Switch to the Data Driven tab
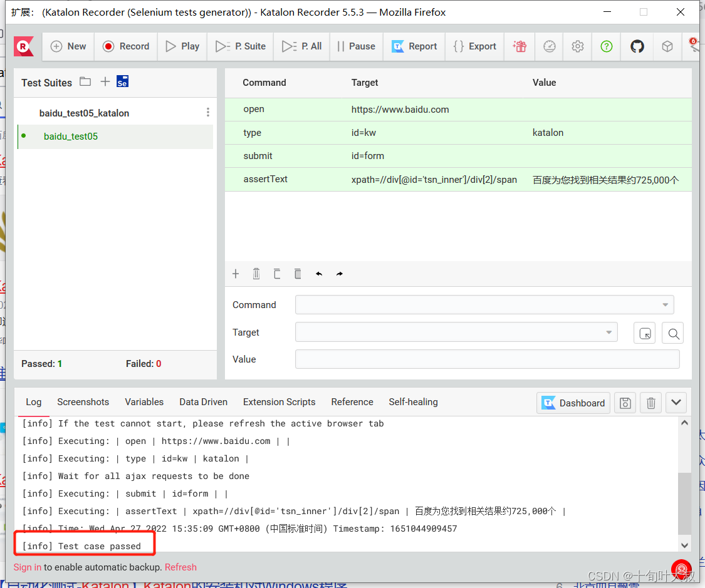Screen dimensions: 705x588 pyautogui.click(x=203, y=402)
